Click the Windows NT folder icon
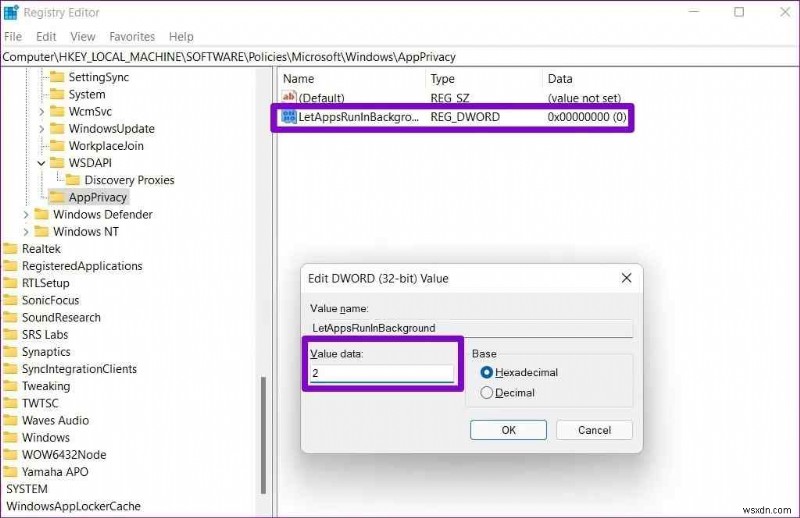 (41, 232)
